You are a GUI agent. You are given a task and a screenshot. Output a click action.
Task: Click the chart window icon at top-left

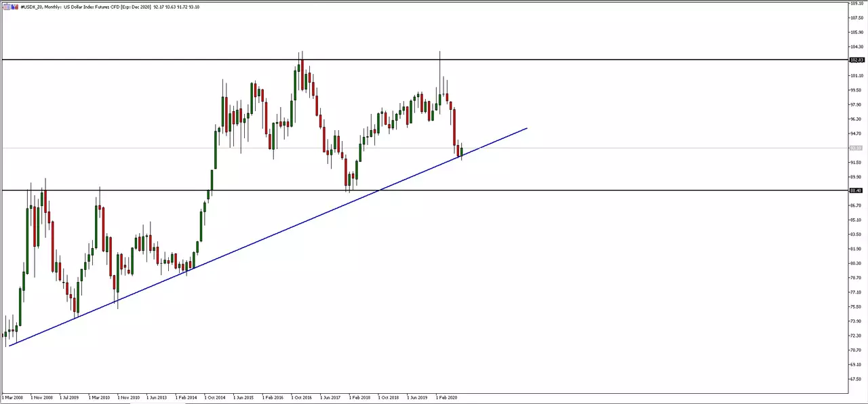[5, 6]
